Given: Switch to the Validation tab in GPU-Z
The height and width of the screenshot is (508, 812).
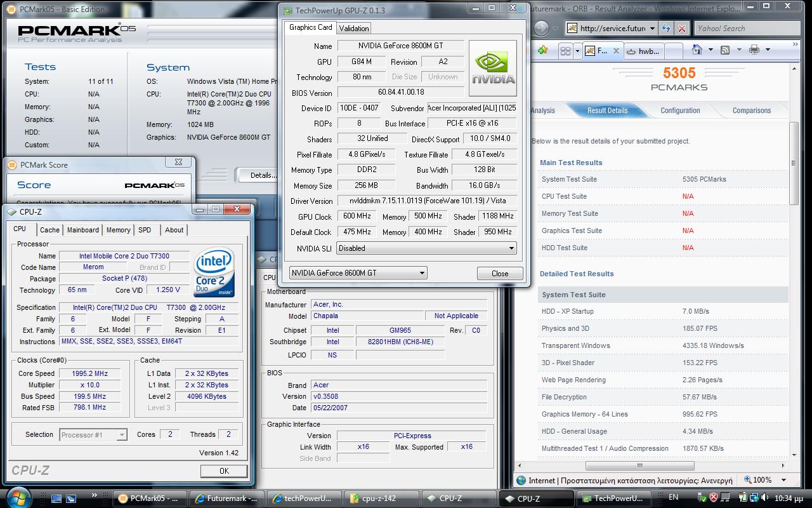Looking at the screenshot, I should tap(353, 28).
